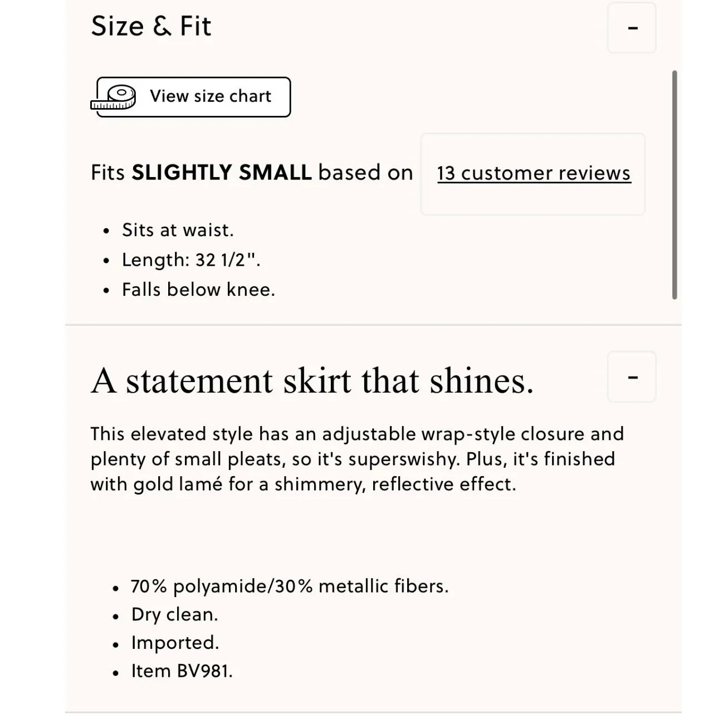Click the Size & Fit heading
Image resolution: width=728 pixels, height=728 pixels.
pos(151,26)
